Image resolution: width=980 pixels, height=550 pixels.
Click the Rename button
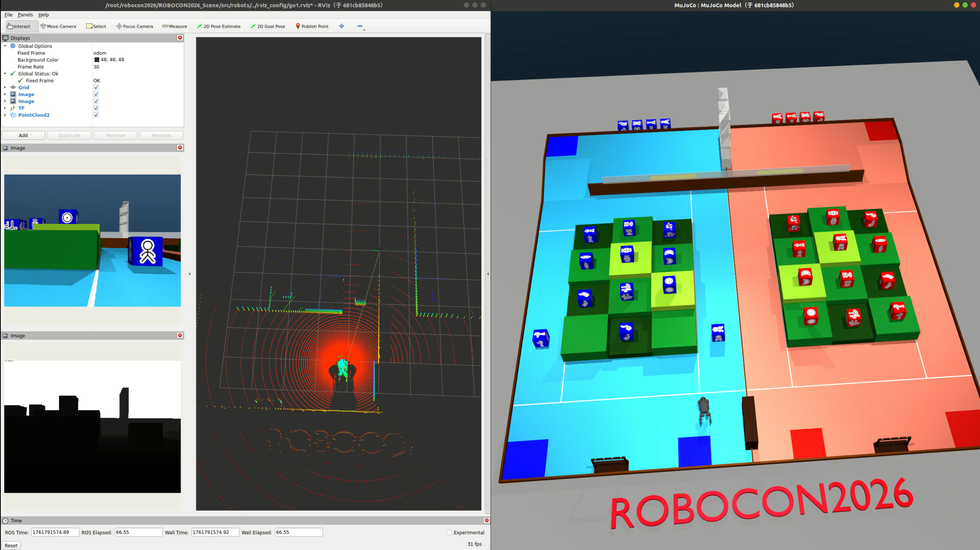coord(161,135)
